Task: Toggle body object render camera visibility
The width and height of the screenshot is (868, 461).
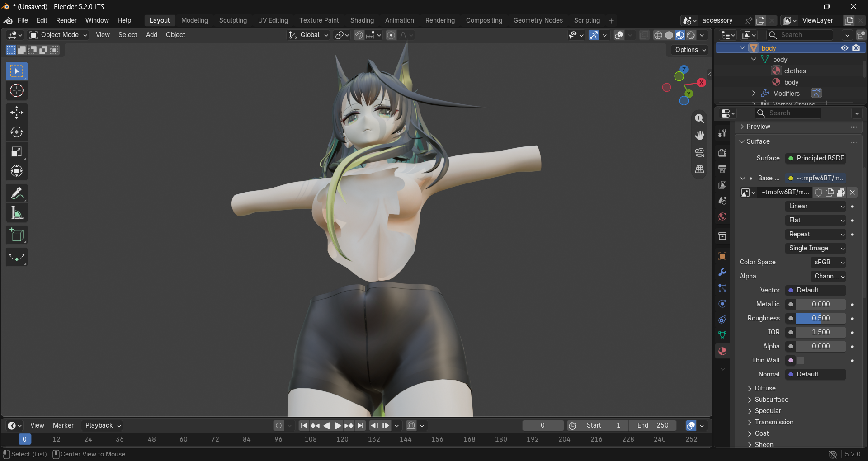Action: click(856, 48)
